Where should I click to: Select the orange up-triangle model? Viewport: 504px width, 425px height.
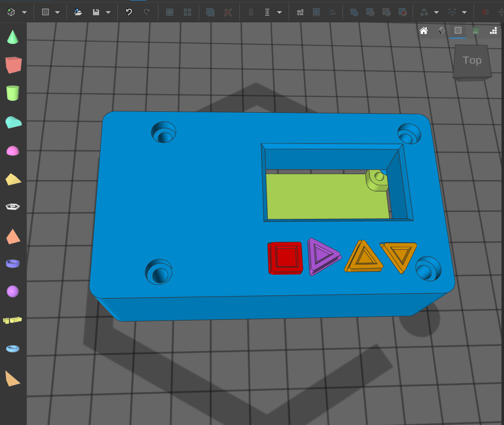[364, 257]
